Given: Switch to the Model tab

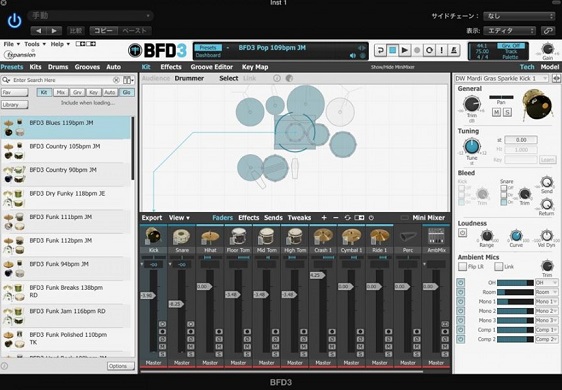Looking at the screenshot, I should click(x=550, y=67).
